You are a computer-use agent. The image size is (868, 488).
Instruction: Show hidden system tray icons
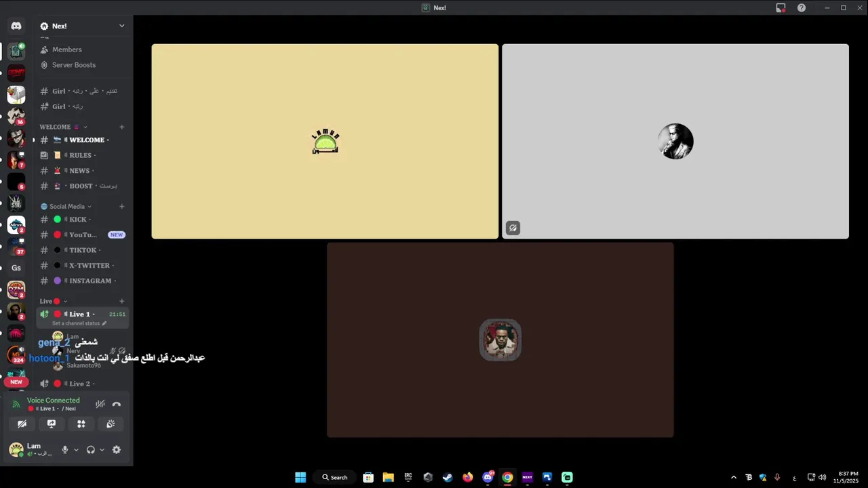(734, 477)
